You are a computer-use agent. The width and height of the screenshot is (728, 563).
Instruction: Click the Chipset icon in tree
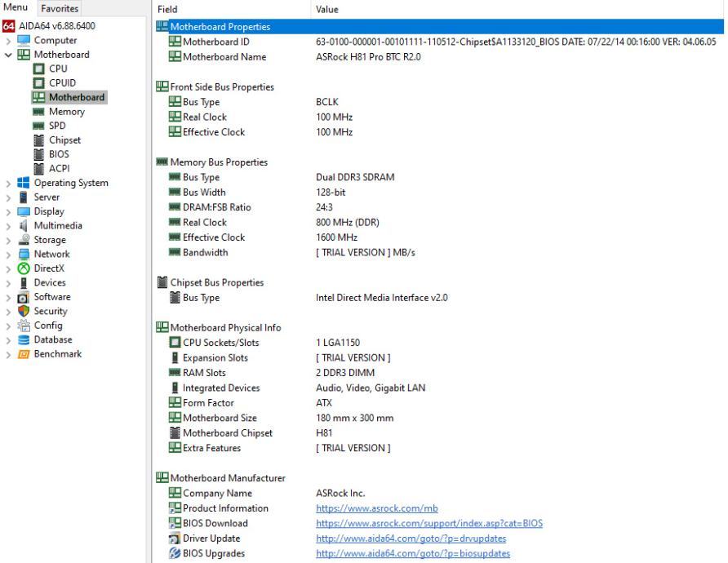coord(38,140)
